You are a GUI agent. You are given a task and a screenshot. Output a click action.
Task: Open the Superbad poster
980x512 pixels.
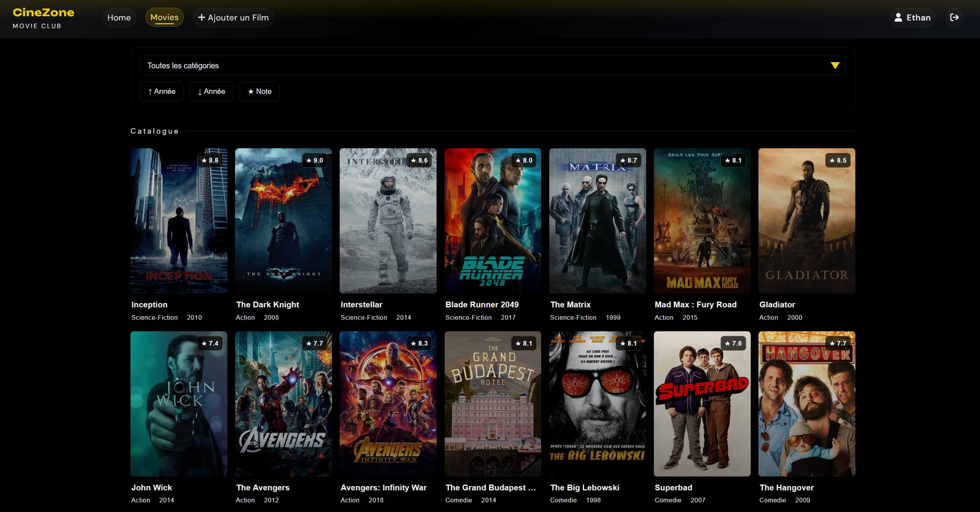click(702, 404)
